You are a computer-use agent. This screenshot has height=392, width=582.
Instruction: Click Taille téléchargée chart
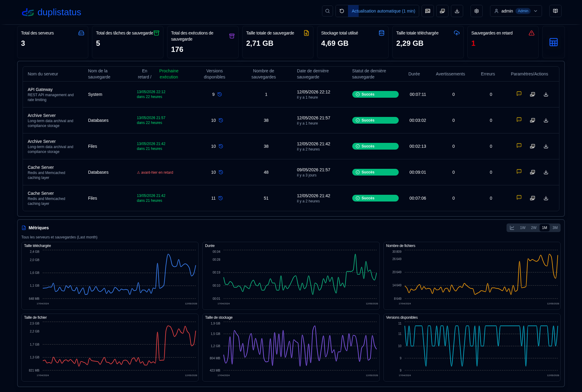tap(110, 276)
